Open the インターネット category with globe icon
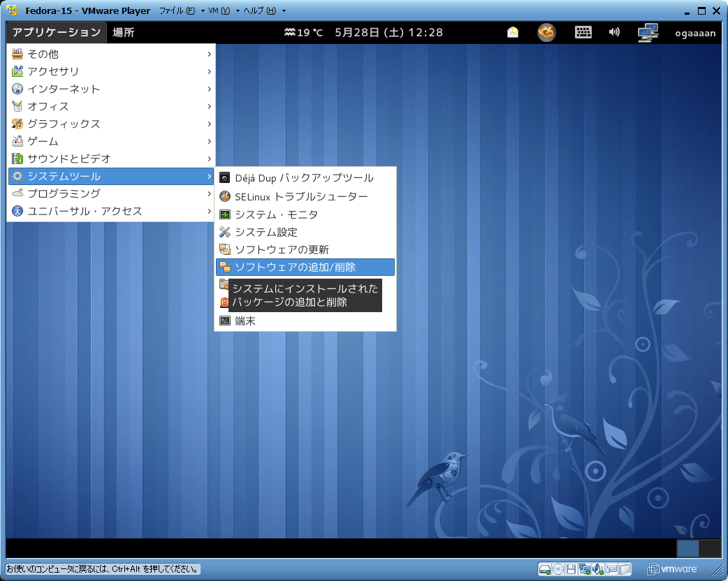728x581 pixels. [111, 89]
